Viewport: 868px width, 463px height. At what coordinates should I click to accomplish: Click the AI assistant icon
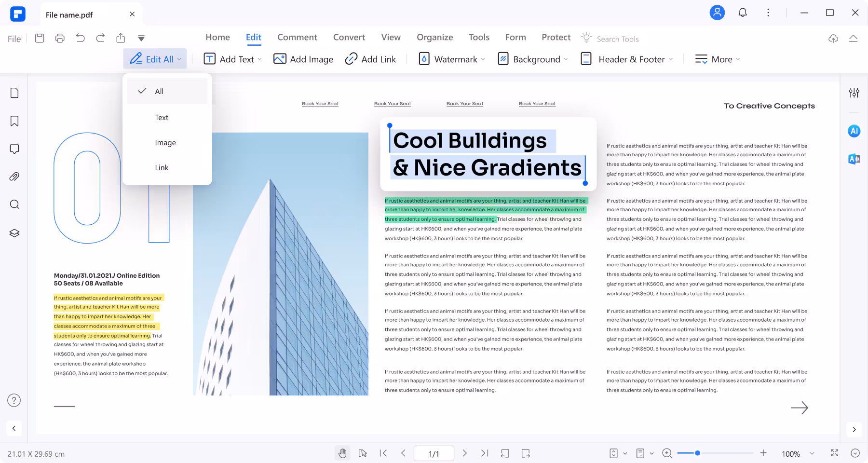[x=854, y=131]
